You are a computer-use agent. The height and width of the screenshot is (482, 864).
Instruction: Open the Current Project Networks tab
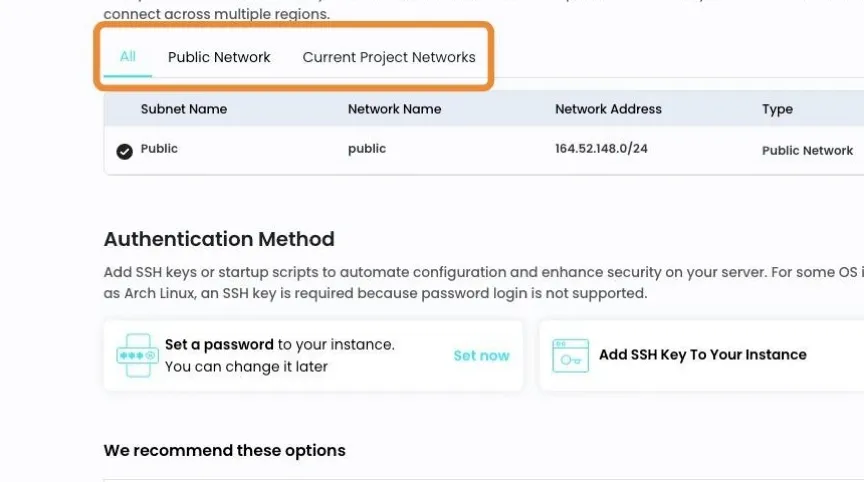[x=389, y=57]
